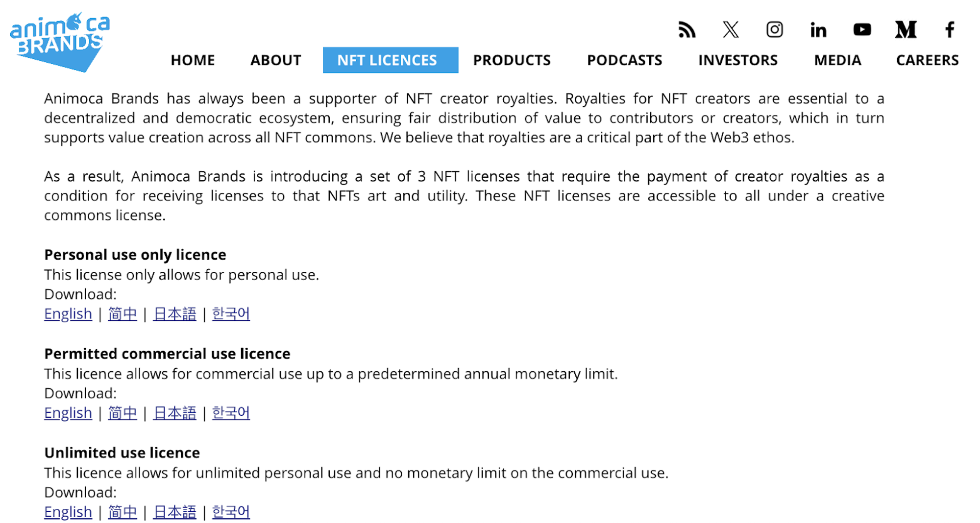Click the Medium icon

pos(906,30)
